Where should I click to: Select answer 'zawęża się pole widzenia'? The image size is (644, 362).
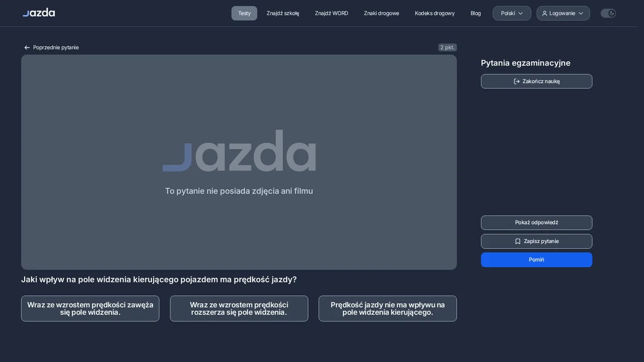[90, 309]
